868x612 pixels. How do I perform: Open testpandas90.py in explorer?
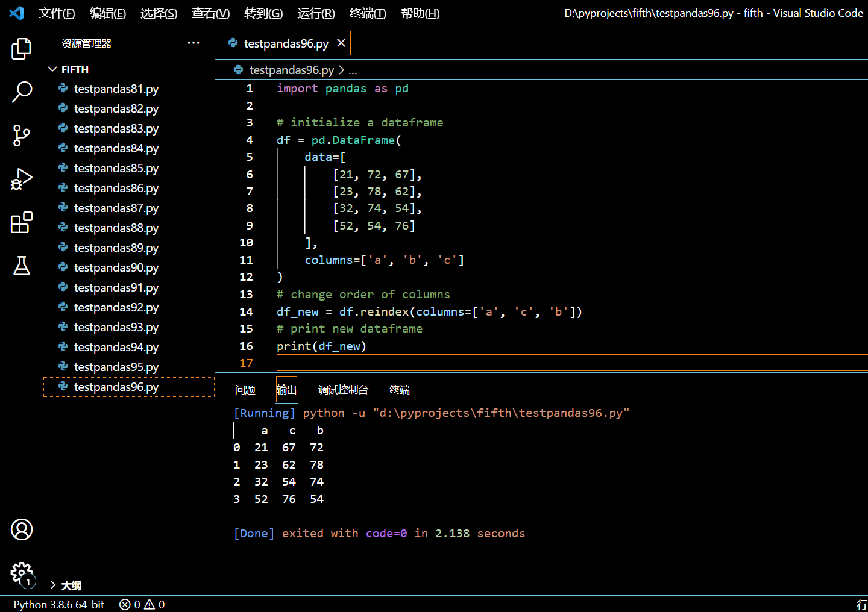(129, 267)
